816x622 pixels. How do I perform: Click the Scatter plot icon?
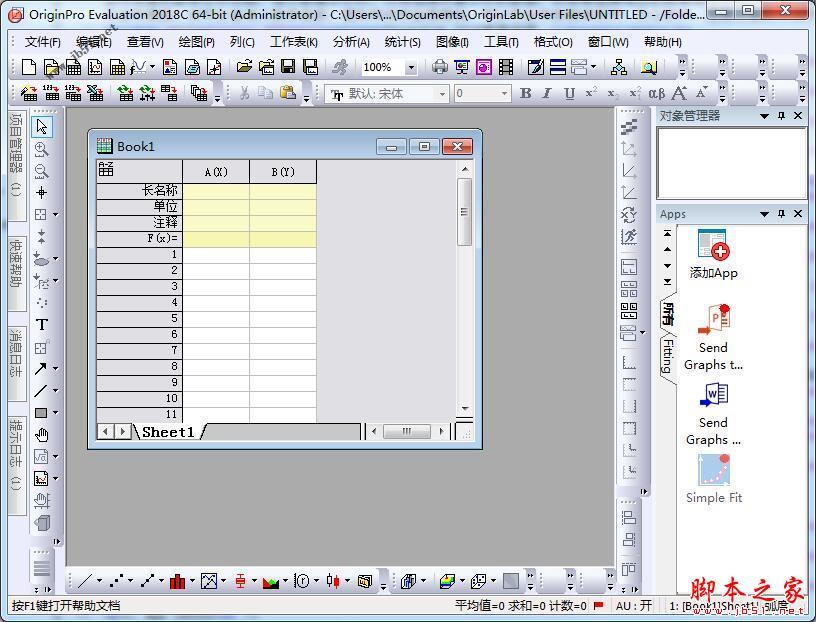(116, 581)
